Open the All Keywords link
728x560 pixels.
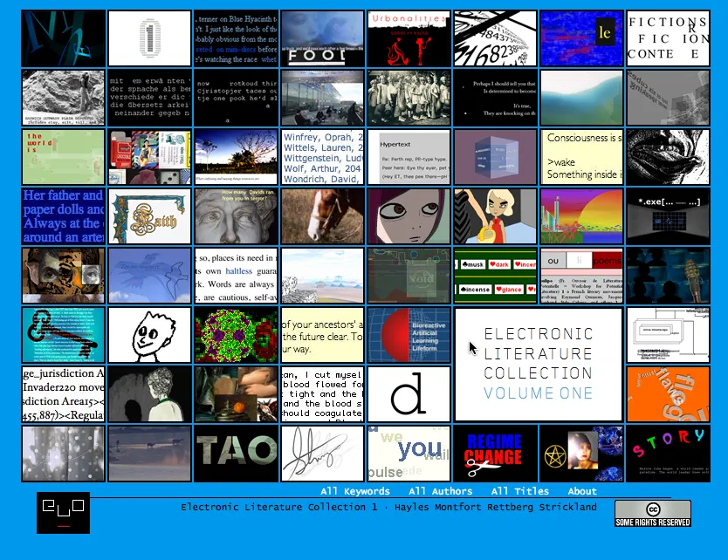coord(354,492)
